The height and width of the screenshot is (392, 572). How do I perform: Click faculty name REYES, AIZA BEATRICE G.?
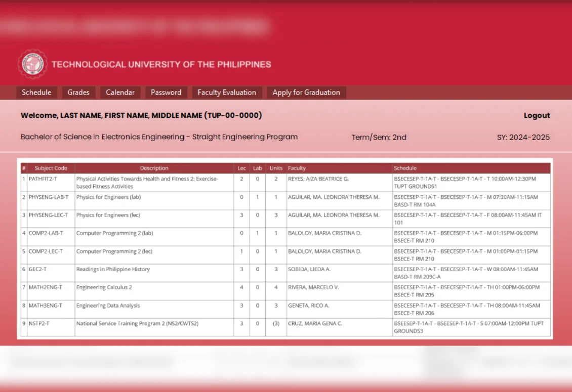pyautogui.click(x=318, y=179)
